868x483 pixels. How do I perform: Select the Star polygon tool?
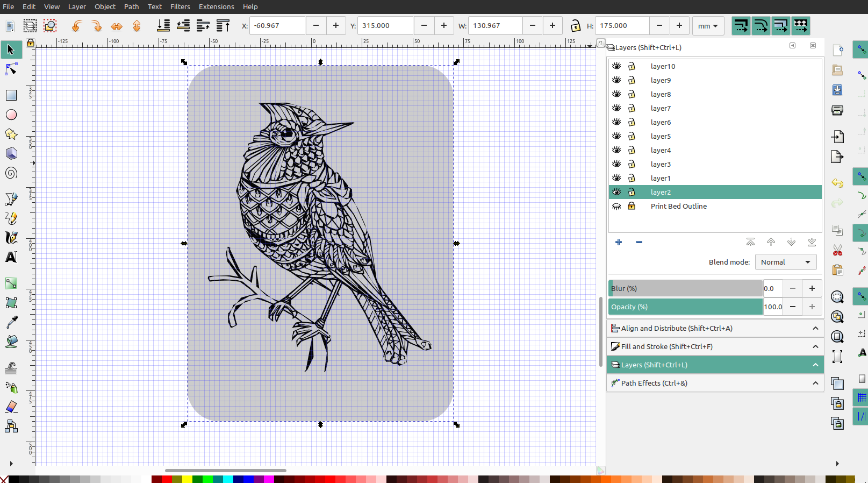tap(11, 134)
